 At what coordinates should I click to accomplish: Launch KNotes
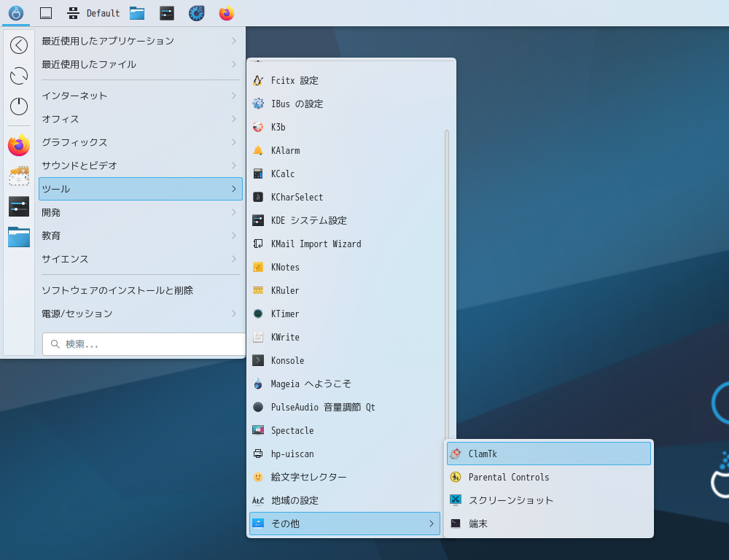point(345,267)
